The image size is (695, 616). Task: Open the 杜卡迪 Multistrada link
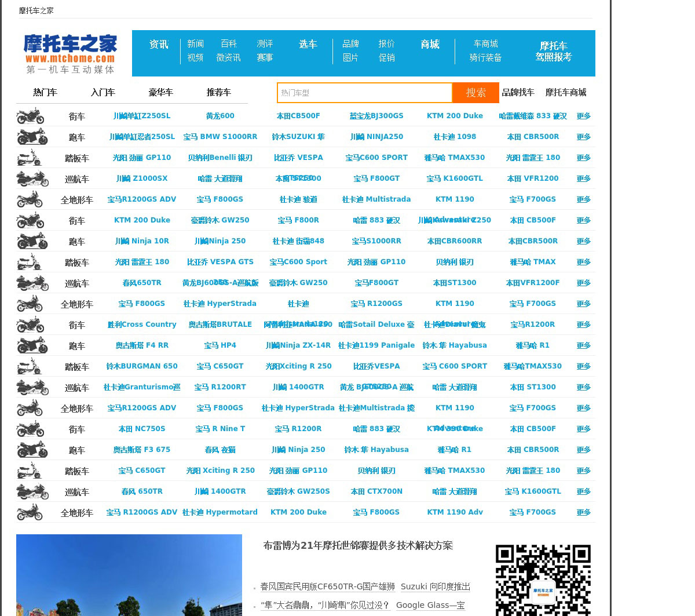[x=376, y=199]
